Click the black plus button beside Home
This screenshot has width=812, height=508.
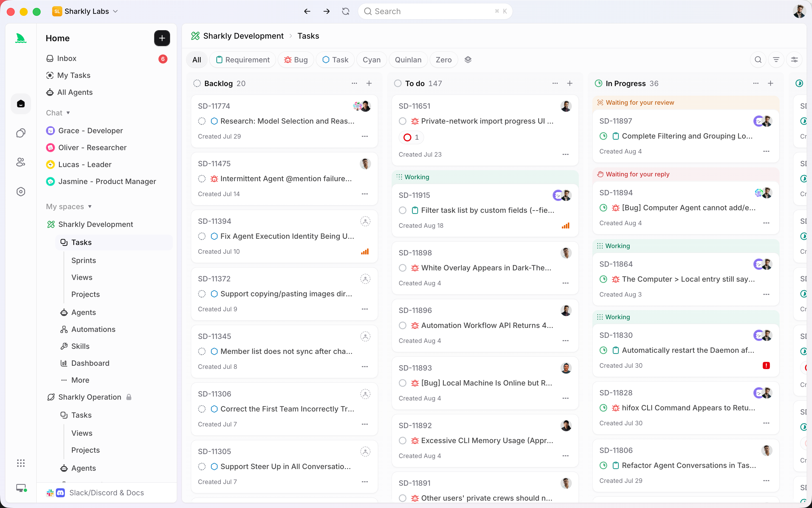coord(162,38)
